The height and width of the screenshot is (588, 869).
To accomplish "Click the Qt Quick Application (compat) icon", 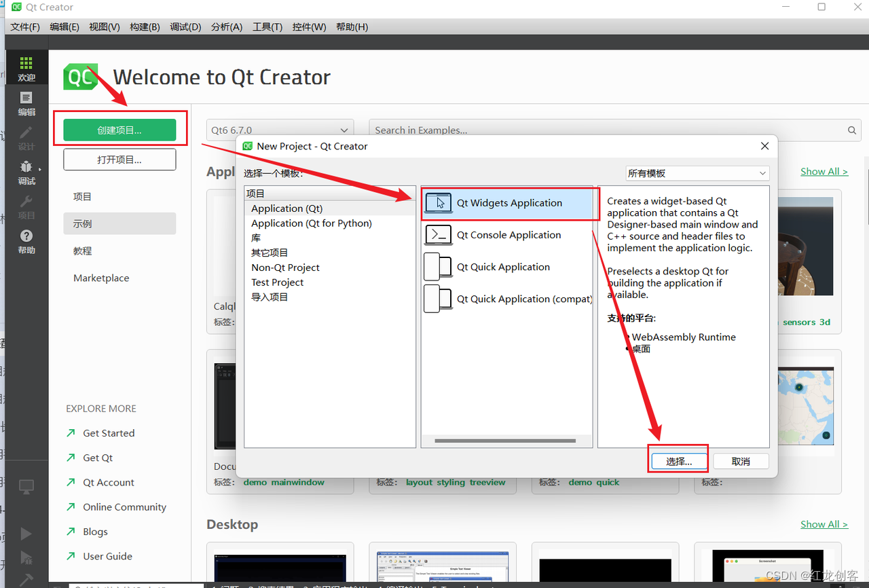I will click(x=439, y=299).
